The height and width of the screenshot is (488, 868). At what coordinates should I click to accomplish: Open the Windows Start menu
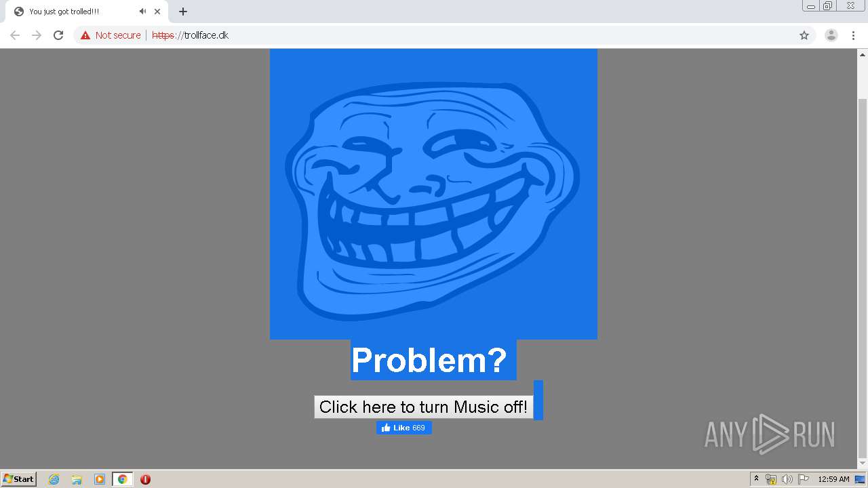[x=19, y=479]
